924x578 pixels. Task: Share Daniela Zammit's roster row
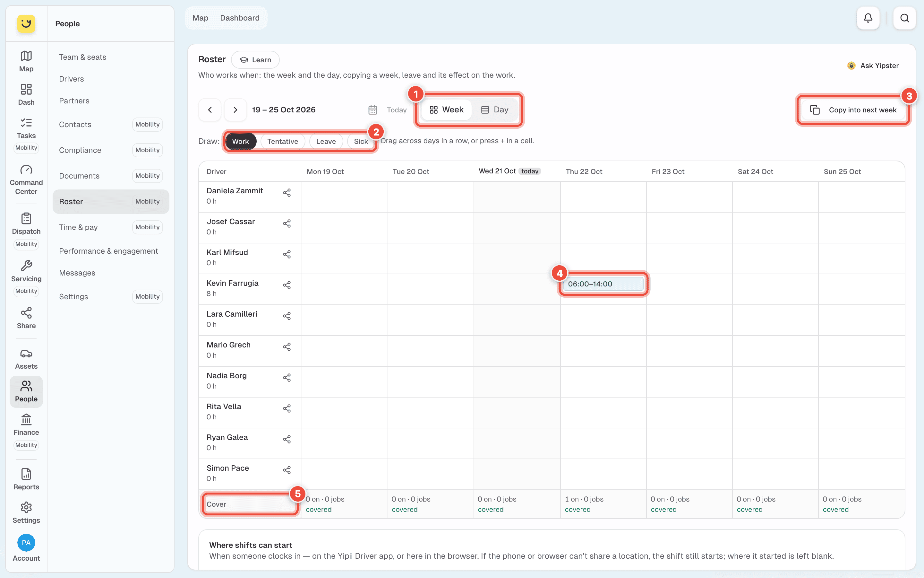tap(287, 193)
